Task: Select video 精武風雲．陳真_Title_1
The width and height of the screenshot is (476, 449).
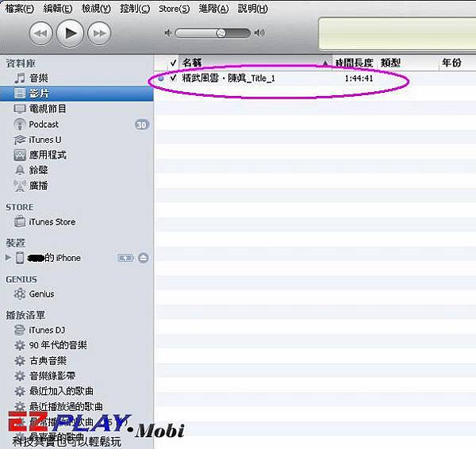Action: point(228,79)
